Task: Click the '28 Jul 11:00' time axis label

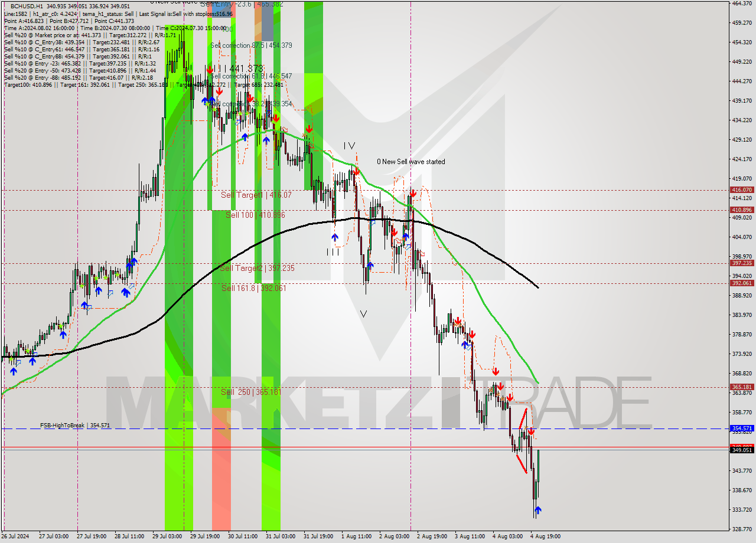Action: [x=129, y=537]
